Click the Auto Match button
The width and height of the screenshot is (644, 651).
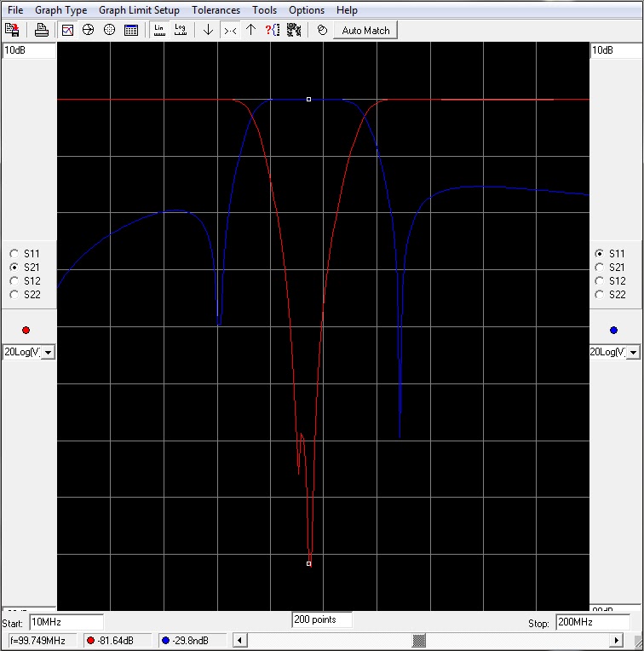[365, 31]
